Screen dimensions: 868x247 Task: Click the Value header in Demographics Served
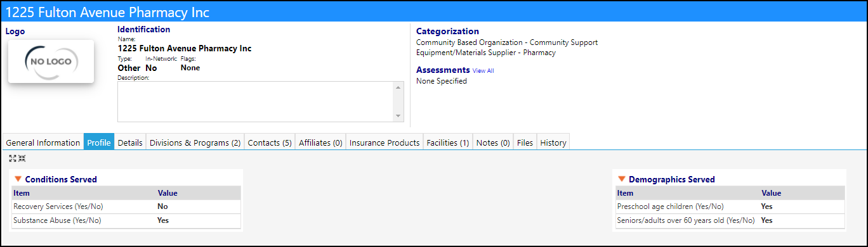pos(772,193)
